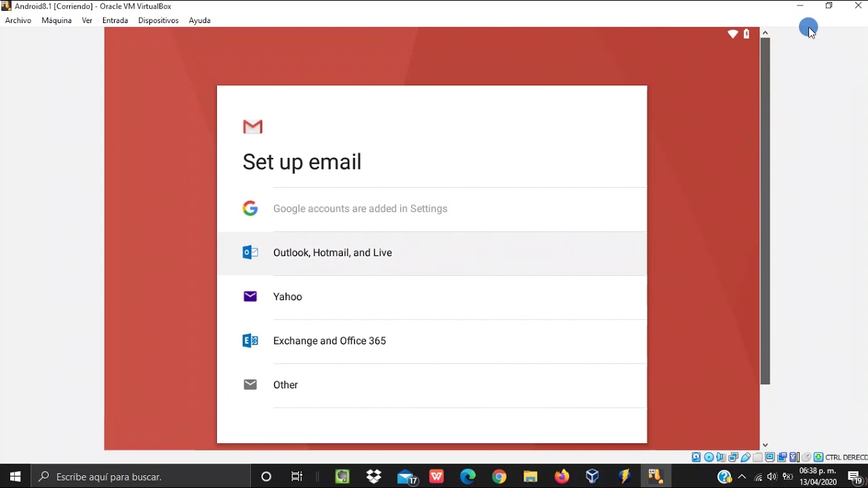Image resolution: width=868 pixels, height=488 pixels.
Task: Click the help tray icon with question mark
Action: (x=724, y=477)
